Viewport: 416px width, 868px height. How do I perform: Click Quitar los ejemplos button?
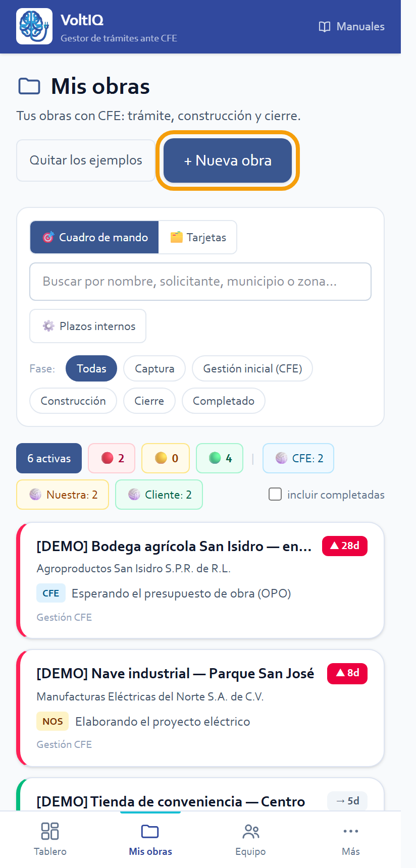coord(86,160)
